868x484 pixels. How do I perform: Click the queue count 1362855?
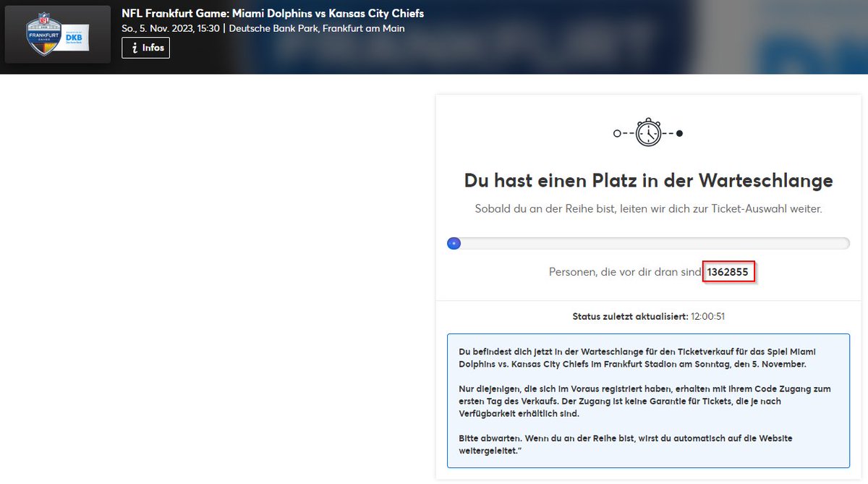click(729, 272)
